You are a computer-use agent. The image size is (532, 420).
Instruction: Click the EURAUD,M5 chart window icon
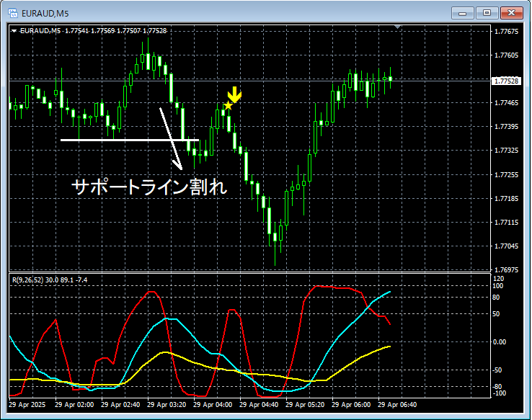tap(13, 13)
